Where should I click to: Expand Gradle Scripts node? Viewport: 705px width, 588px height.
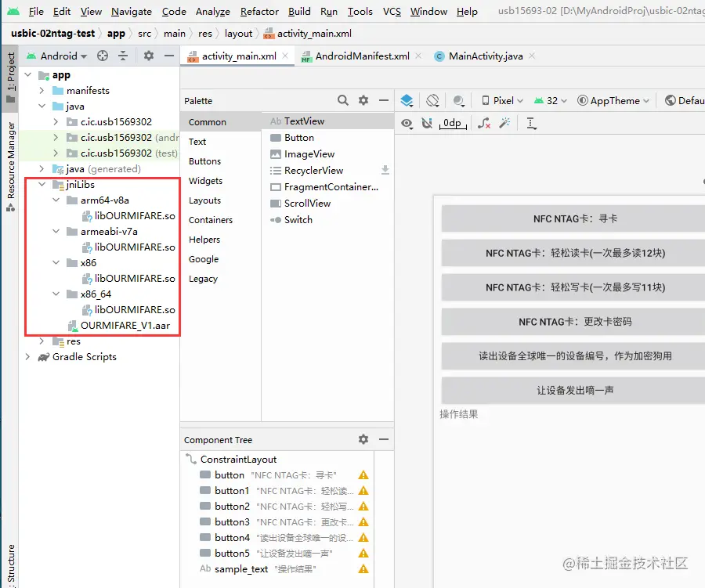point(28,357)
